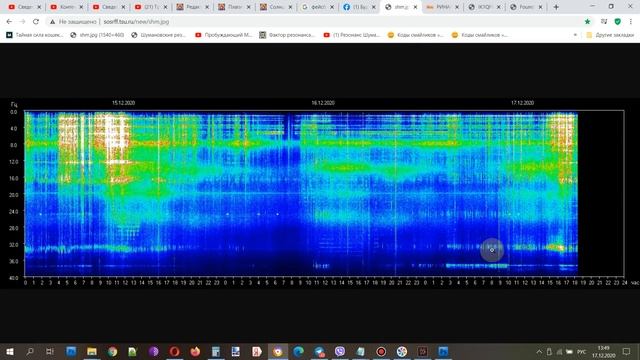The width and height of the screenshot is (640, 360).
Task: Switch the 'РУС' input language indicator
Action: (x=582, y=351)
